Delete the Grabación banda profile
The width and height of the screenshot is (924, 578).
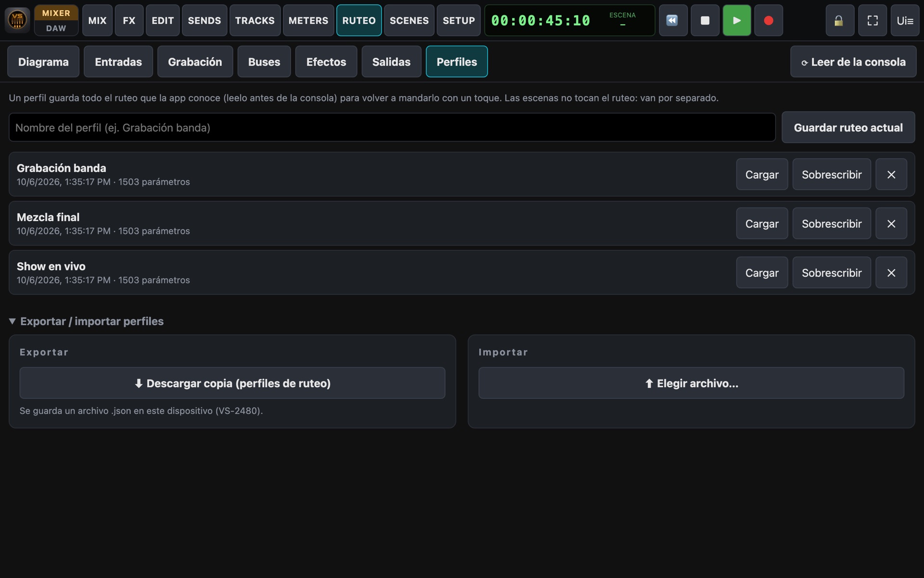(x=891, y=174)
